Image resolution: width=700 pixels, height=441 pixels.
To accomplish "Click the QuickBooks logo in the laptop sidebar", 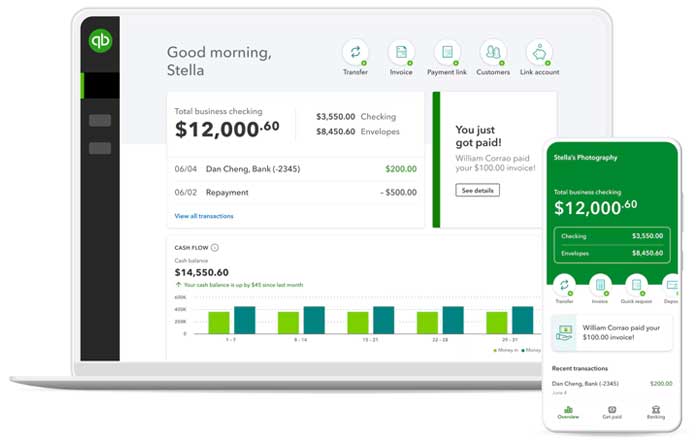I will point(100,41).
